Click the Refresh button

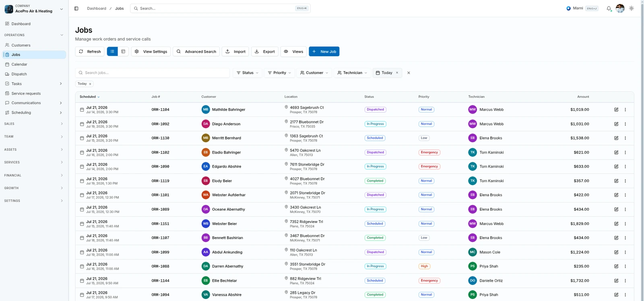[x=90, y=51]
